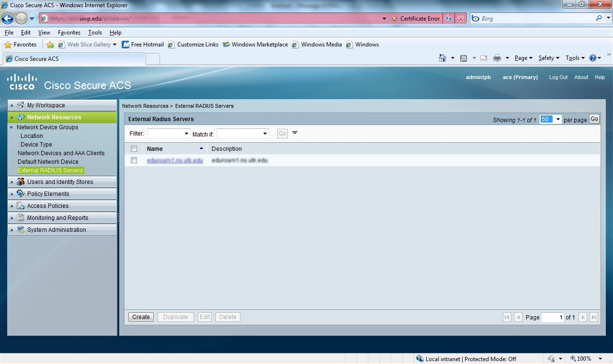Open the Free Hotmail favorites link
The image size is (613, 364).
click(x=143, y=45)
